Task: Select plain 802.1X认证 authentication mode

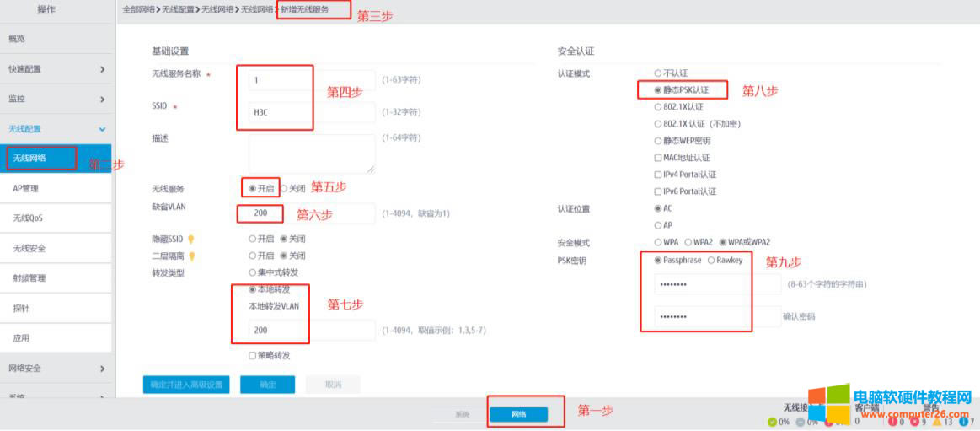Action: point(657,107)
